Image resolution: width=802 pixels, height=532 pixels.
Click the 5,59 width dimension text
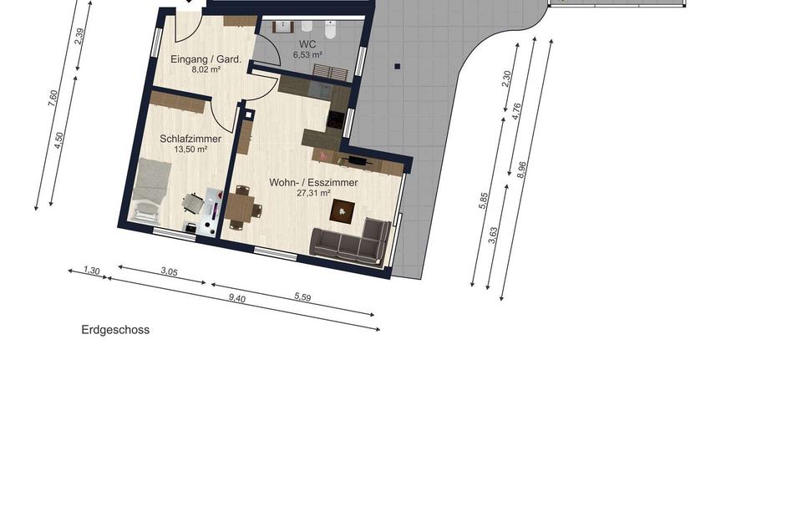(x=302, y=296)
